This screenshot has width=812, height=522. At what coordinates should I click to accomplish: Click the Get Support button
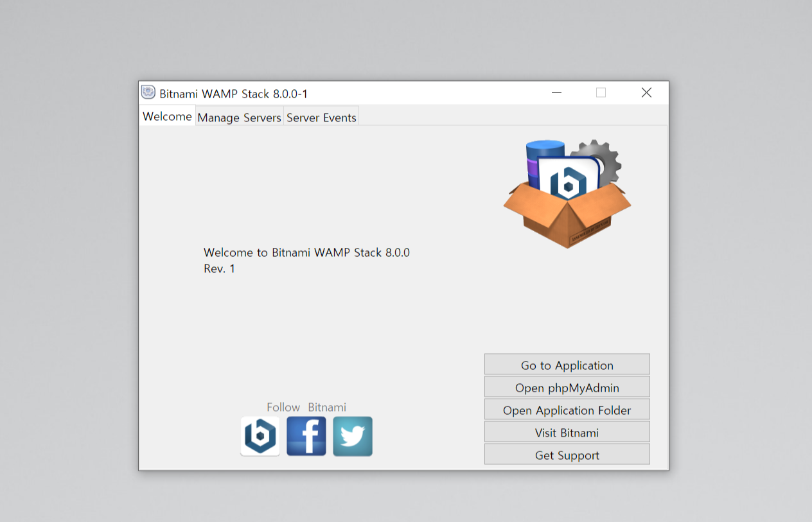(x=567, y=455)
